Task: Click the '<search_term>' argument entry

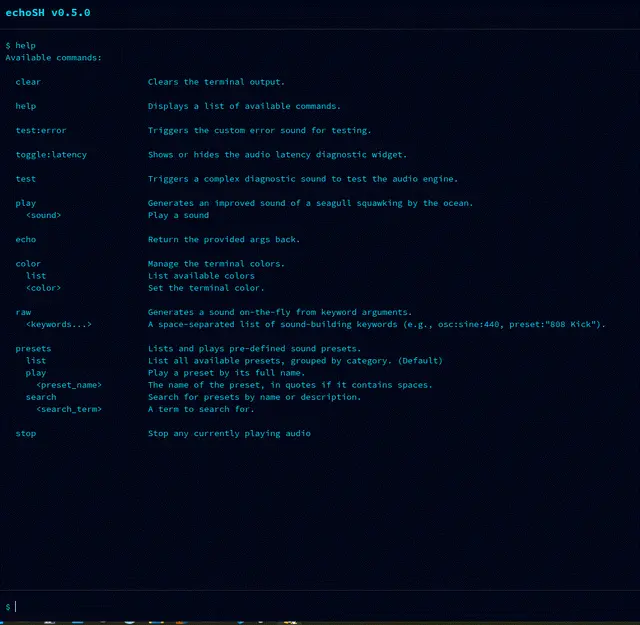Action: point(69,409)
